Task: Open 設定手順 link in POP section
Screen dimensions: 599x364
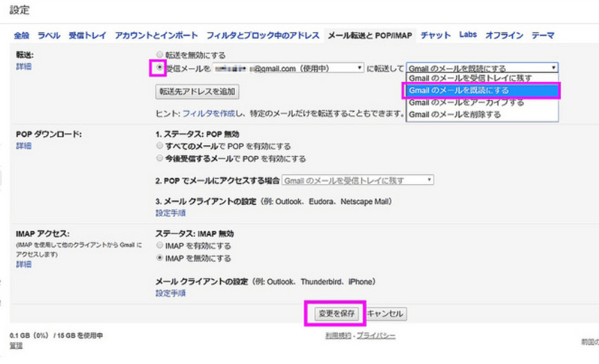Action: (170, 213)
